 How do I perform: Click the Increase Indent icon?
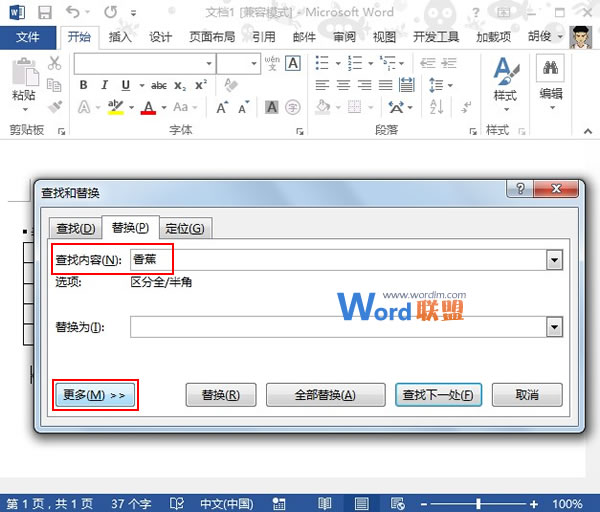click(x=449, y=63)
